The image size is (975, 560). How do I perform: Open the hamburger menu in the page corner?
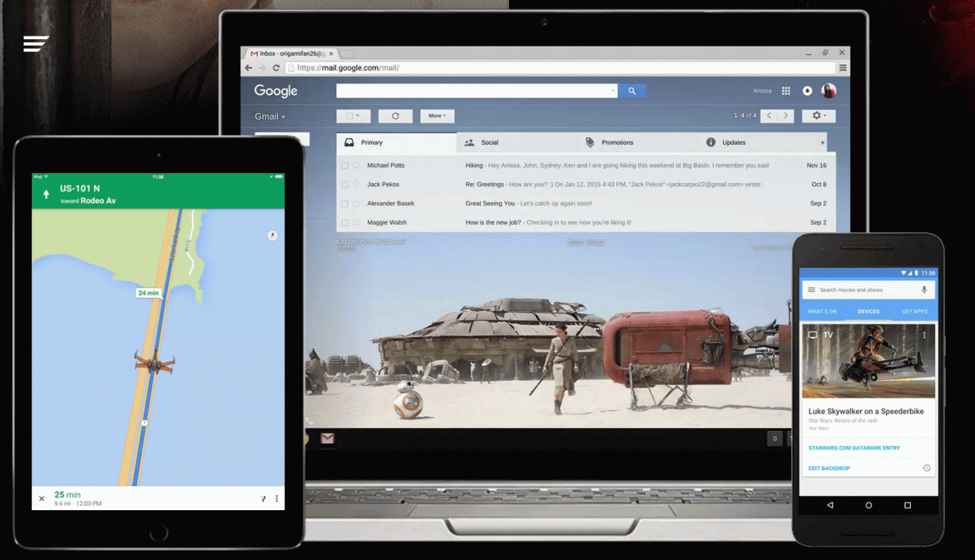pos(36,43)
